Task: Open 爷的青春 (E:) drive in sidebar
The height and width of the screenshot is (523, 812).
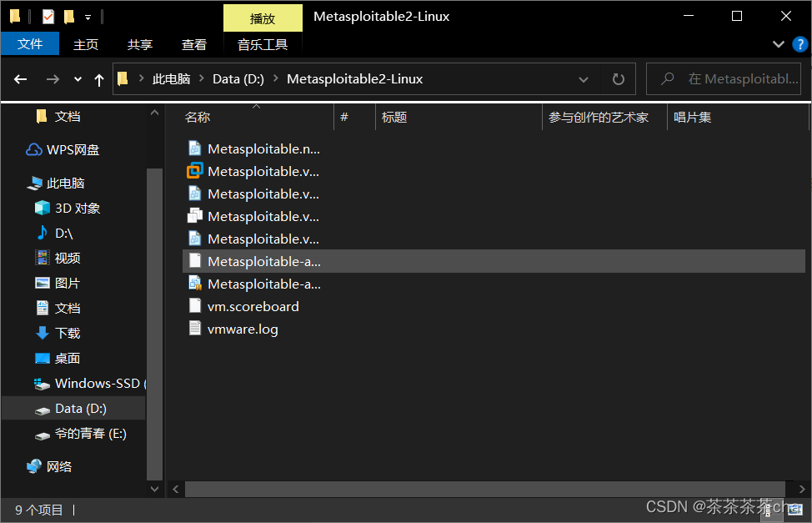Action: (x=80, y=433)
